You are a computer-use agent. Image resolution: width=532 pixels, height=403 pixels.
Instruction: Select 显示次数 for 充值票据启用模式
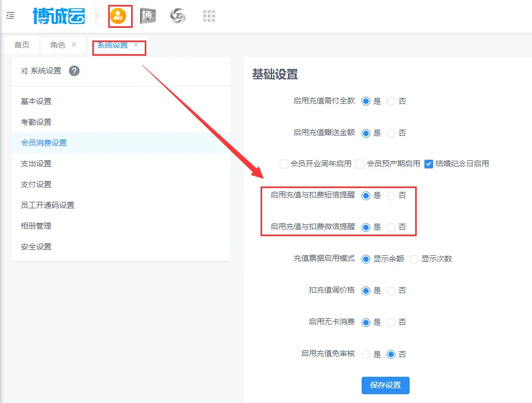click(414, 259)
